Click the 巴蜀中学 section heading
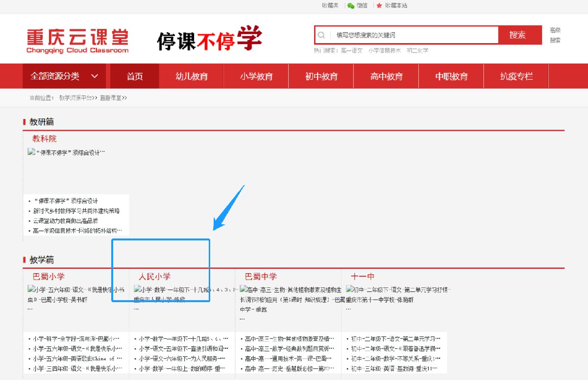 (261, 277)
